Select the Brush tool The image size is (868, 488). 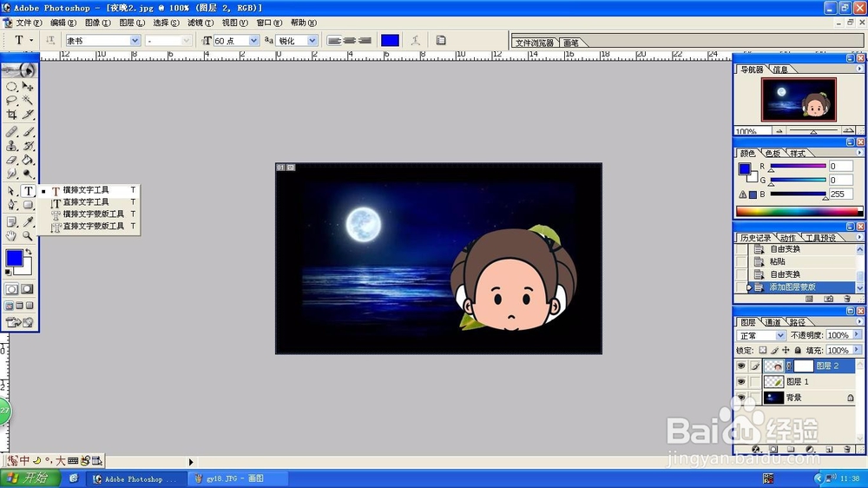pos(28,132)
